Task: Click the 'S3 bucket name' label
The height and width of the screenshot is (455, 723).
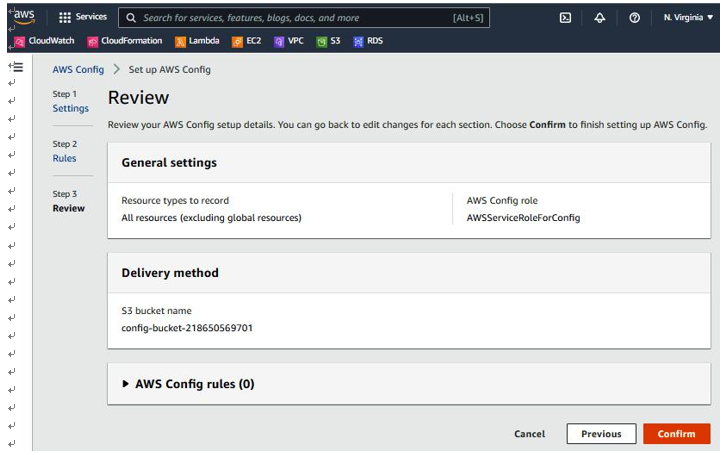Action: tap(156, 311)
